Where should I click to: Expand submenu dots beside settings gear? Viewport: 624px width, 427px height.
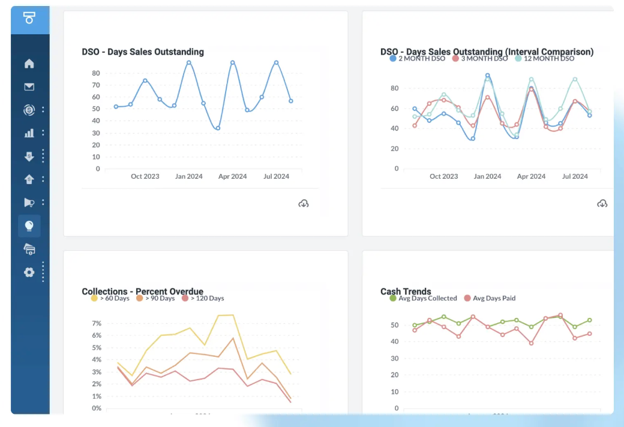pos(43,272)
